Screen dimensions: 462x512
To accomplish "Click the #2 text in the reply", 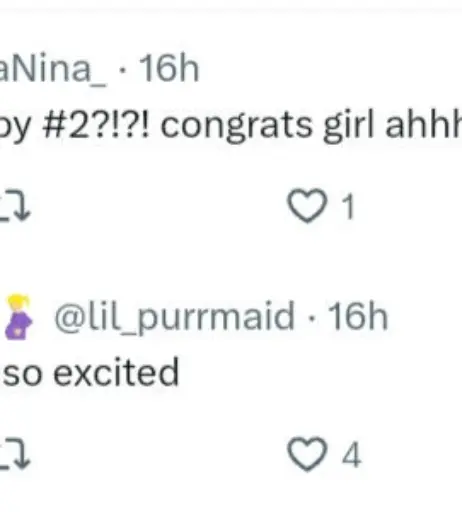I will 65,125.
